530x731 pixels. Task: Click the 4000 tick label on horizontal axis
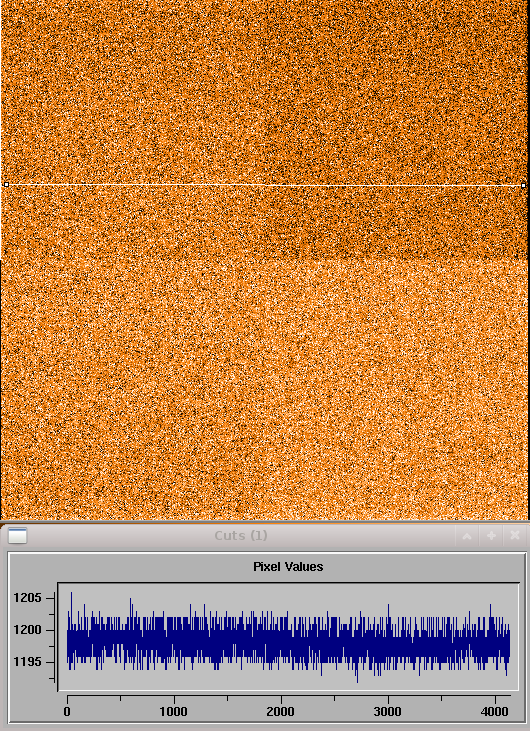494,712
